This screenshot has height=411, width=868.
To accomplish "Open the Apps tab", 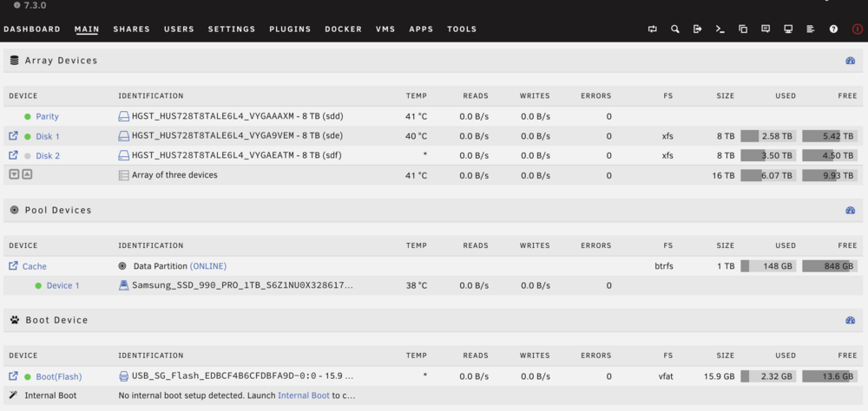I will pos(421,29).
